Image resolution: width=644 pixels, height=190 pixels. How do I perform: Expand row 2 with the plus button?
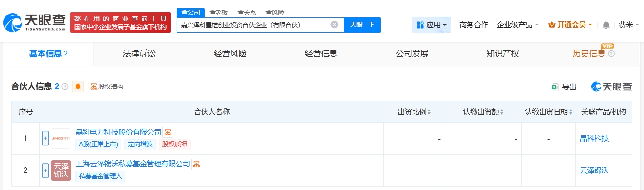45,170
